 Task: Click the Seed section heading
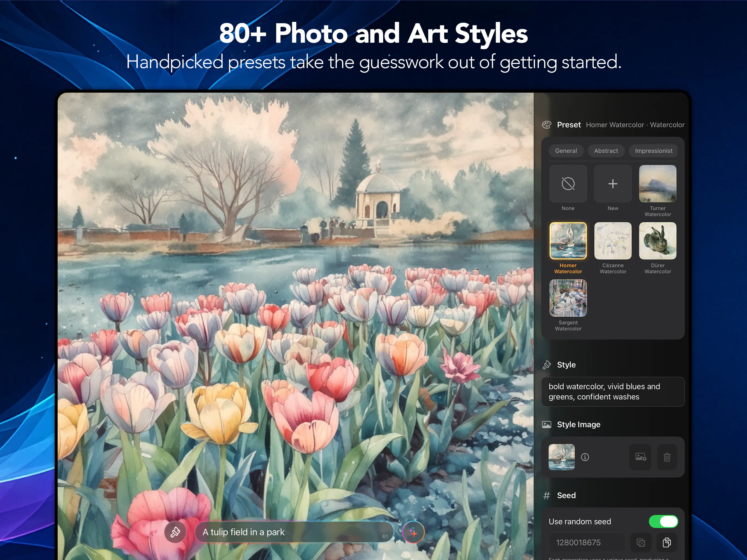tap(566, 495)
